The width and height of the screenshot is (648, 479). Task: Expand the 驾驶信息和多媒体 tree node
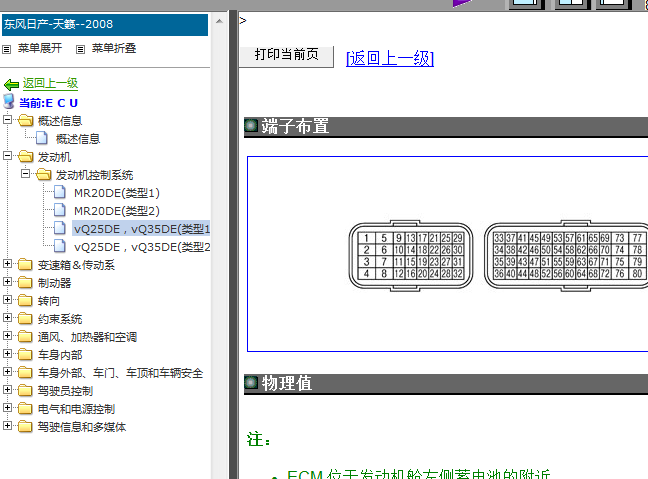pyautogui.click(x=7, y=425)
